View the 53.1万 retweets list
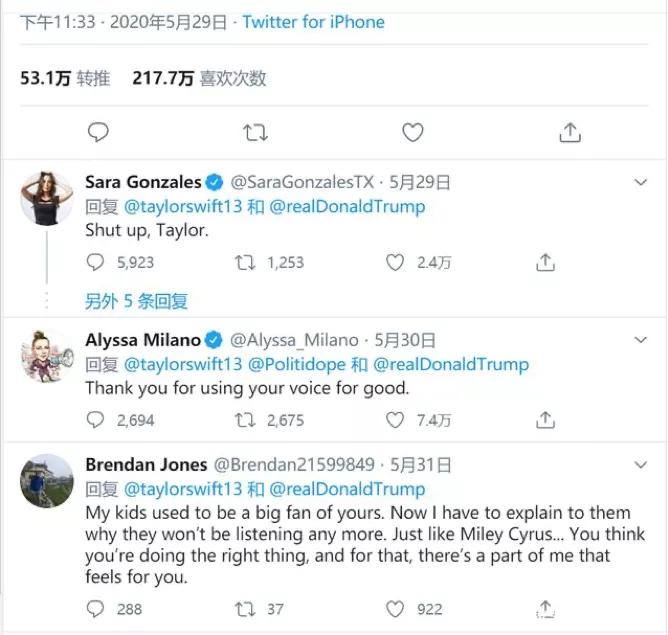Screen dimensions: 668x635 (65, 78)
